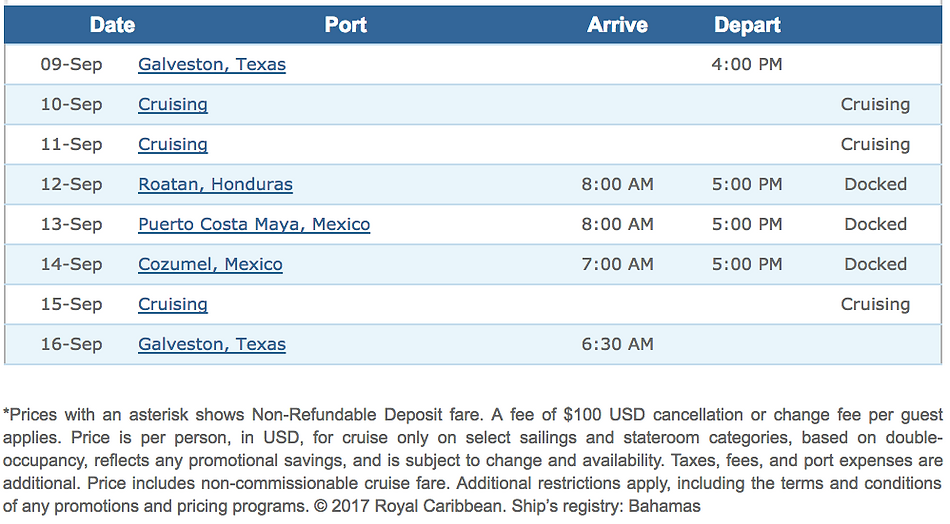Click the Cruising status in the 10-Sep row
The height and width of the screenshot is (524, 950).
tap(875, 104)
